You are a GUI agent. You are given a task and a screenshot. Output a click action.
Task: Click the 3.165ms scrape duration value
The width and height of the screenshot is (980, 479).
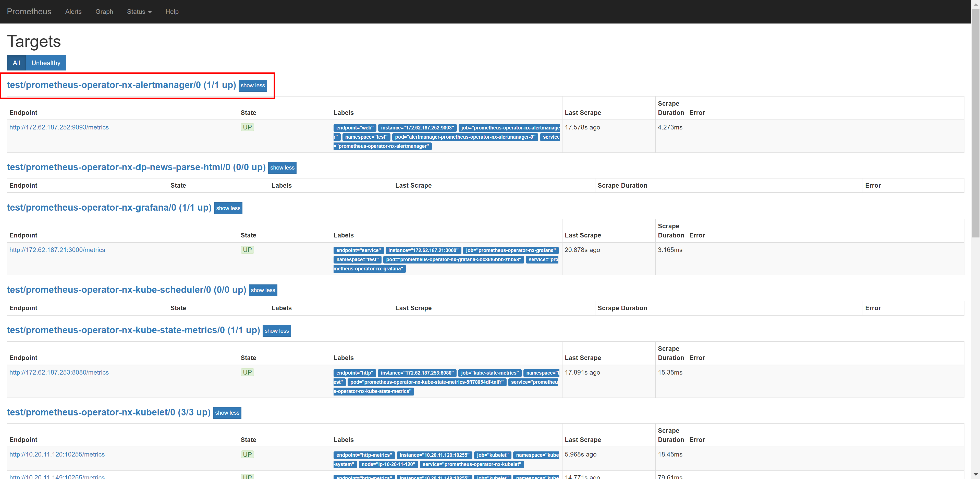pyautogui.click(x=670, y=250)
